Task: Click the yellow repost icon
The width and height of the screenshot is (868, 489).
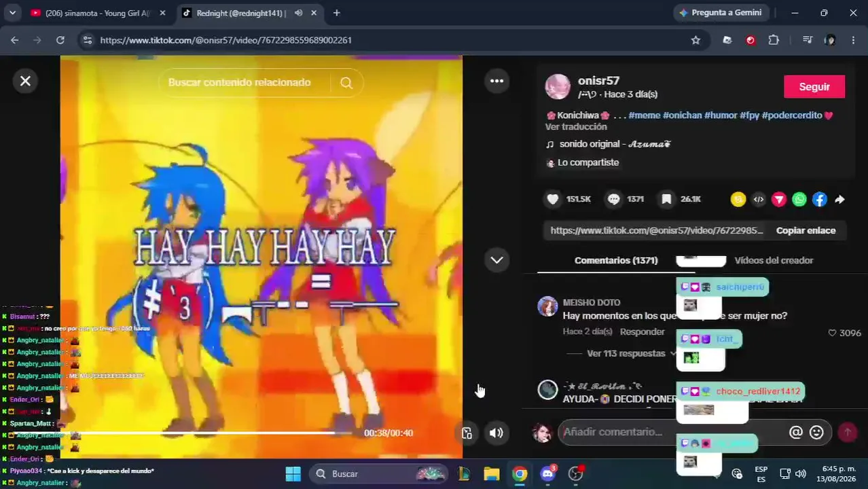Action: coord(738,199)
